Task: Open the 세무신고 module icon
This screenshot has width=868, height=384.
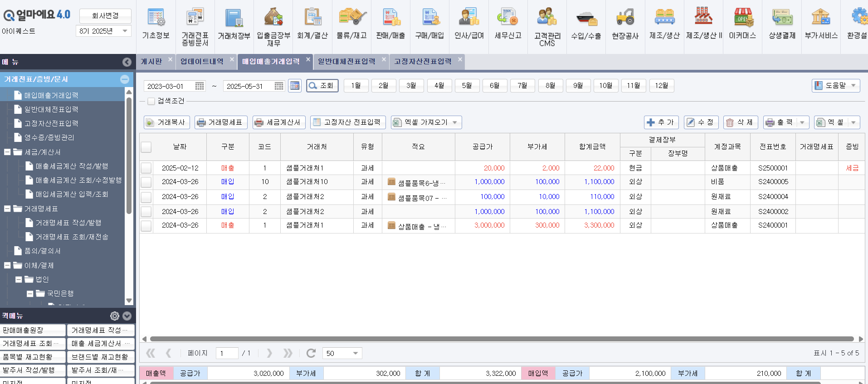Action: click(x=508, y=24)
